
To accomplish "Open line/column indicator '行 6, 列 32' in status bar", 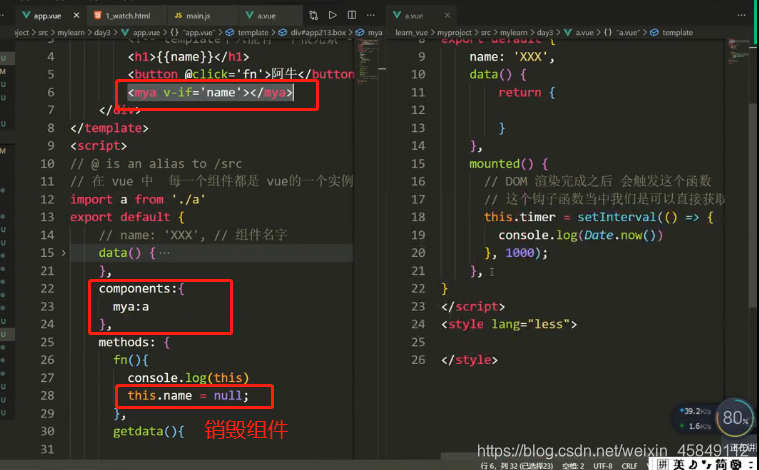I will 517,466.
